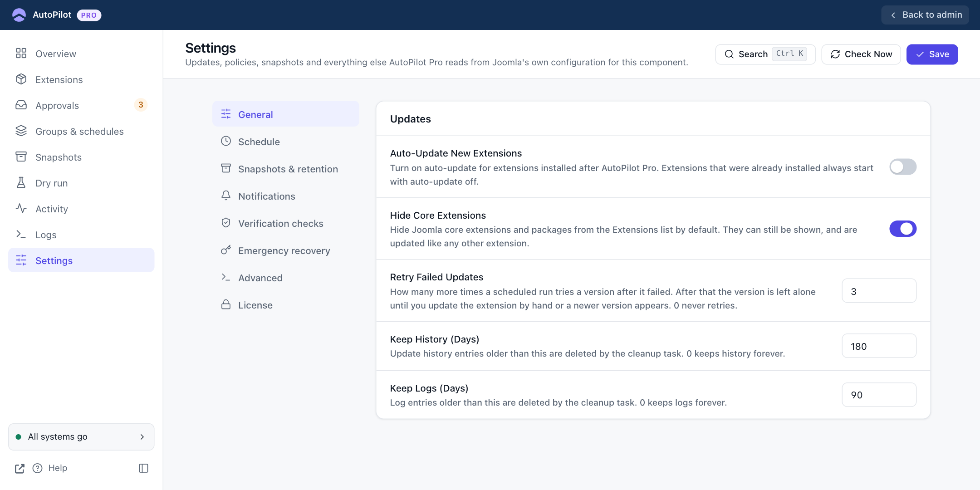Go Back to admin
The width and height of the screenshot is (980, 490).
pyautogui.click(x=925, y=15)
